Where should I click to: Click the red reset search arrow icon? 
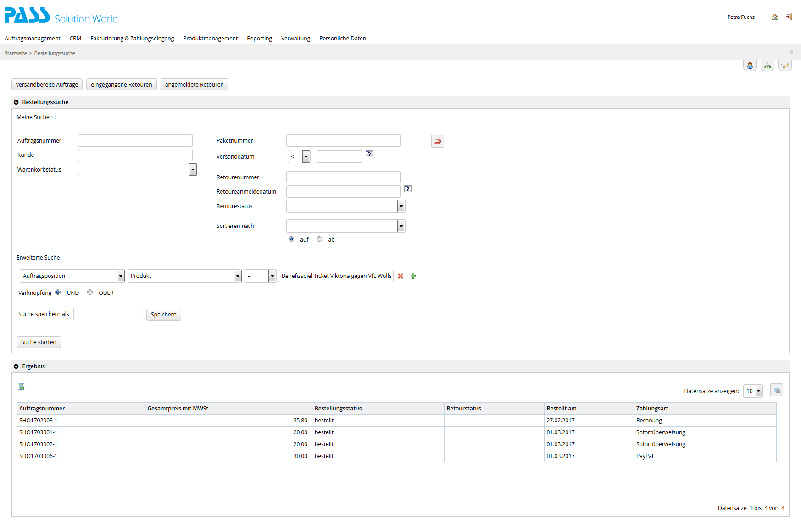click(x=437, y=141)
